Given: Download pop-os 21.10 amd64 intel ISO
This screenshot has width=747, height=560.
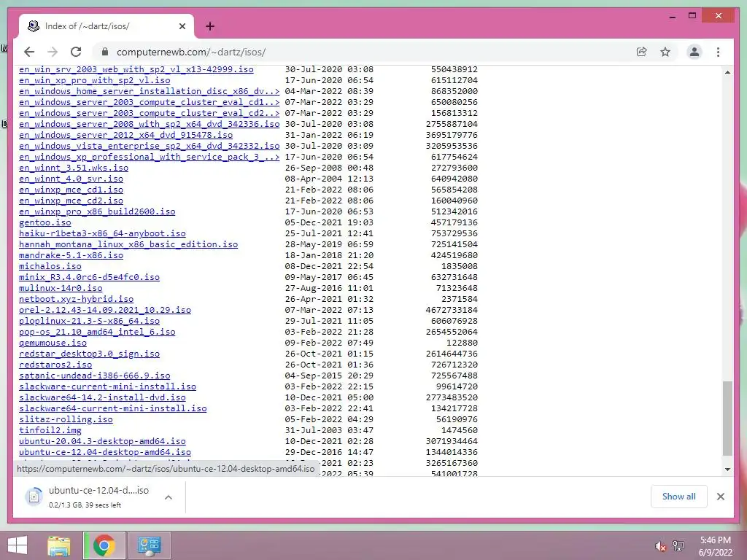Looking at the screenshot, I should pos(97,332).
